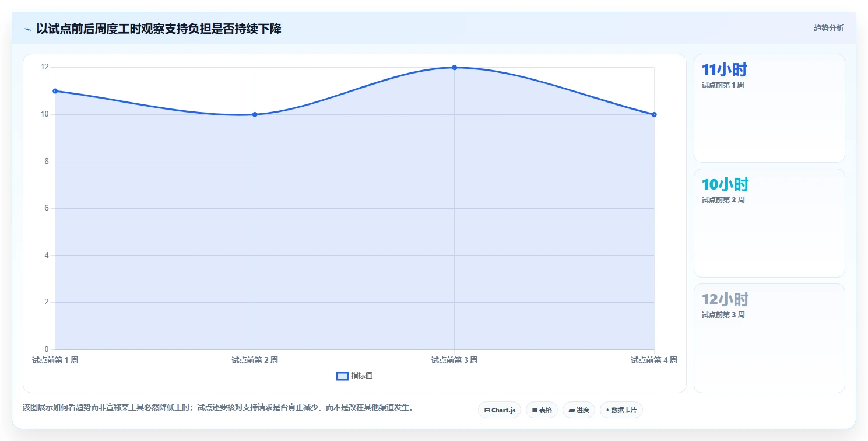Click the 试点前第 2 周 x-axis label
This screenshot has width=868, height=441.
pyautogui.click(x=255, y=360)
